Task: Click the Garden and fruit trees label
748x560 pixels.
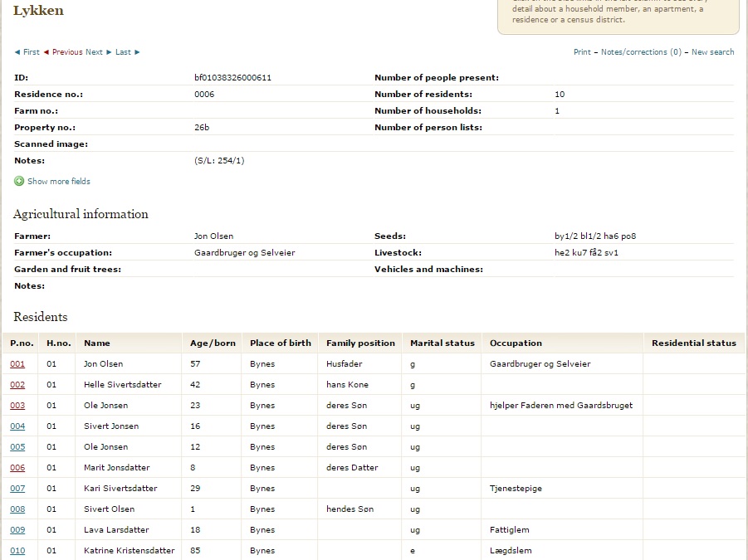Action: (68, 270)
